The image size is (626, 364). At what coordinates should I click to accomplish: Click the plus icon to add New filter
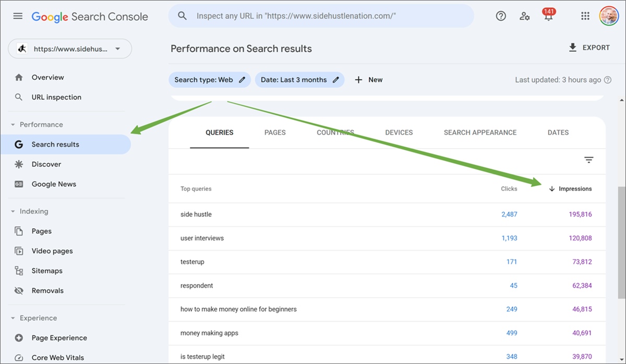[x=358, y=80]
